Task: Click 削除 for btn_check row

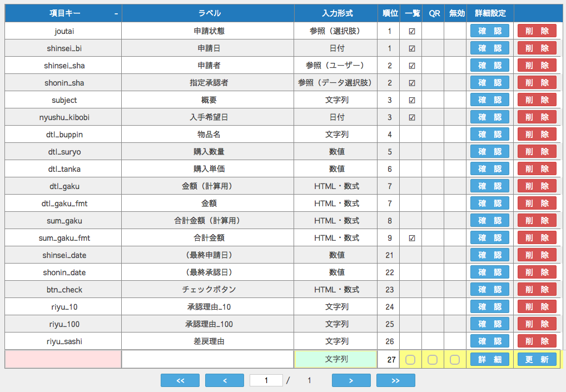Action: pyautogui.click(x=537, y=290)
